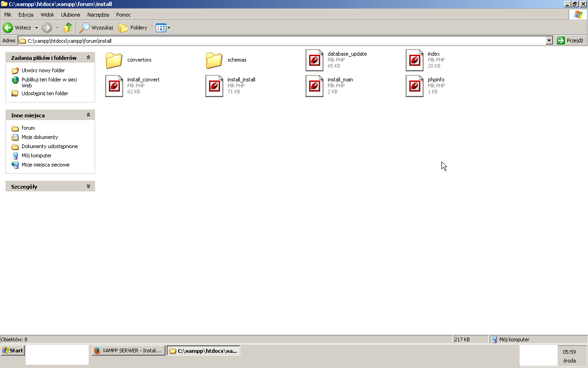The width and height of the screenshot is (588, 368).
Task: Open the Start menu
Action: click(x=13, y=351)
